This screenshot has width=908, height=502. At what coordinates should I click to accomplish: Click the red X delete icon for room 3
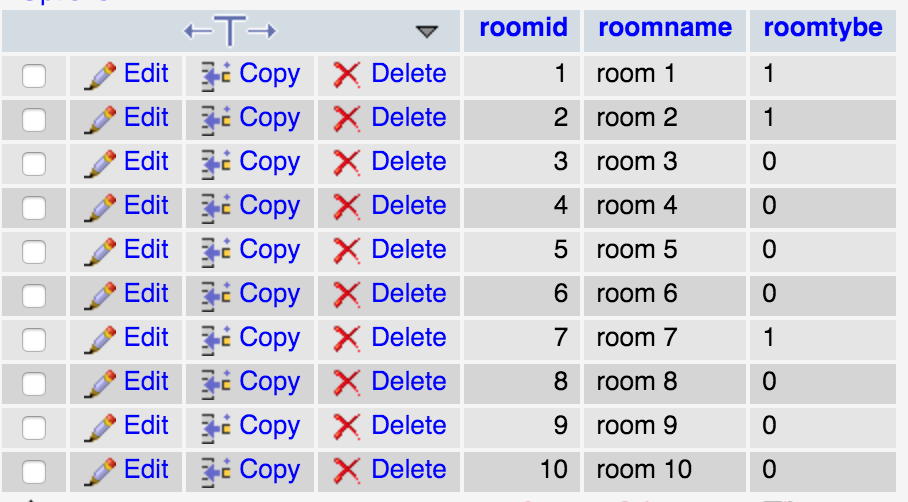(347, 163)
